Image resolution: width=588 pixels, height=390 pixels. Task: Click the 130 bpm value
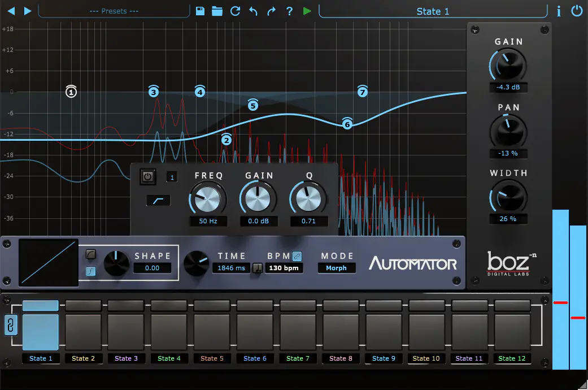click(x=284, y=268)
